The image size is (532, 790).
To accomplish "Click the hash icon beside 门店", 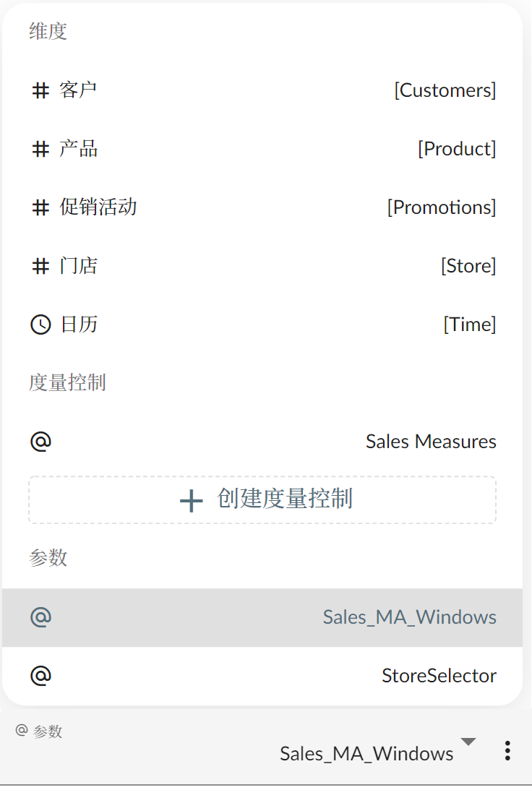I will coord(40,266).
